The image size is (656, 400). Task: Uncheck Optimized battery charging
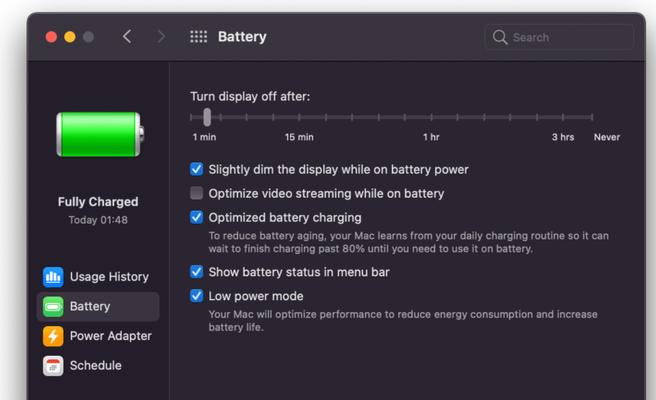[196, 217]
